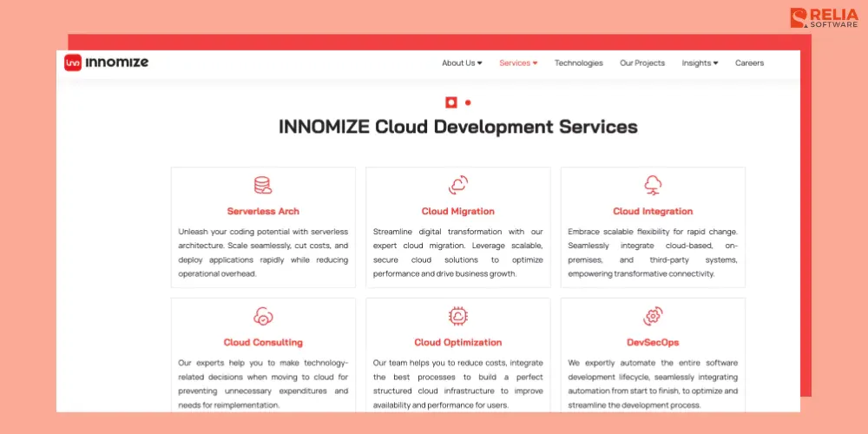868x434 pixels.
Task: Click the text starting 'Our experts help you'
Action: coord(263,384)
